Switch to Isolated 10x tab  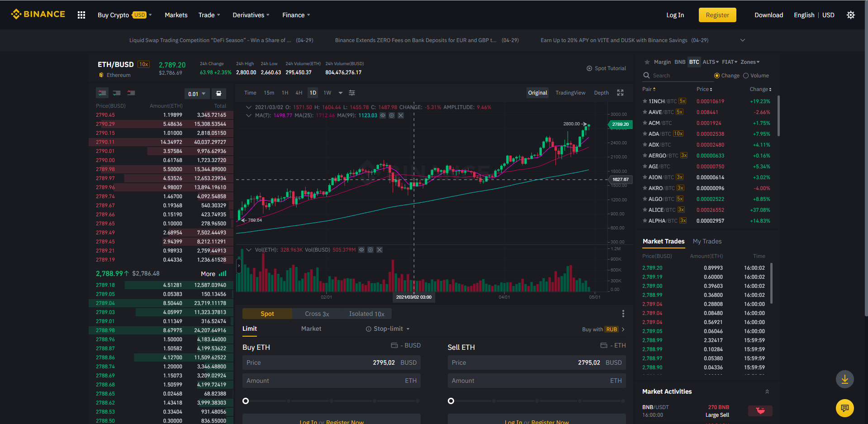[367, 314]
